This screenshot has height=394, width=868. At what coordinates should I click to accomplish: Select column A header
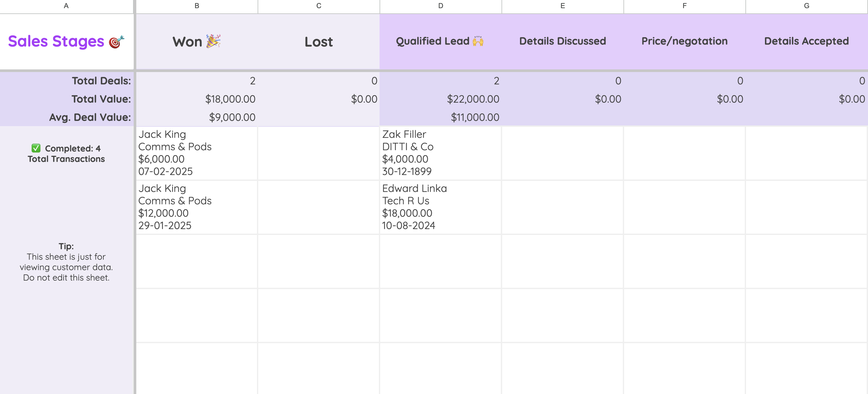[x=67, y=6]
